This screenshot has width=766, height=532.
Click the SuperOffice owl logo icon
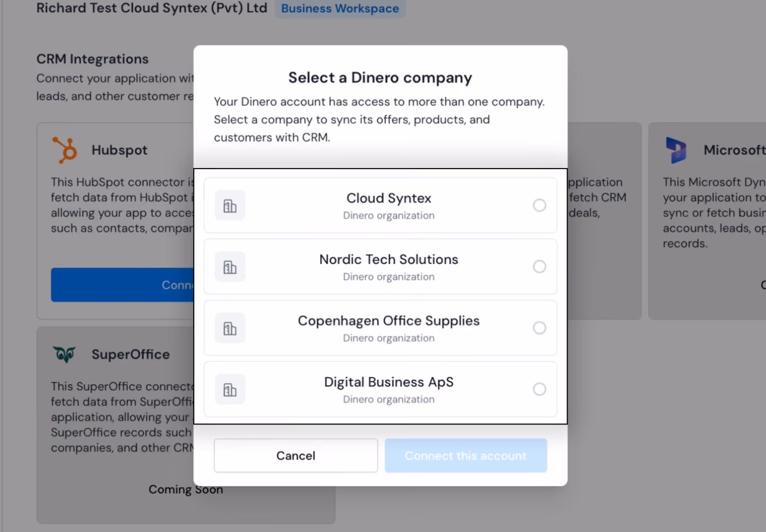[65, 354]
